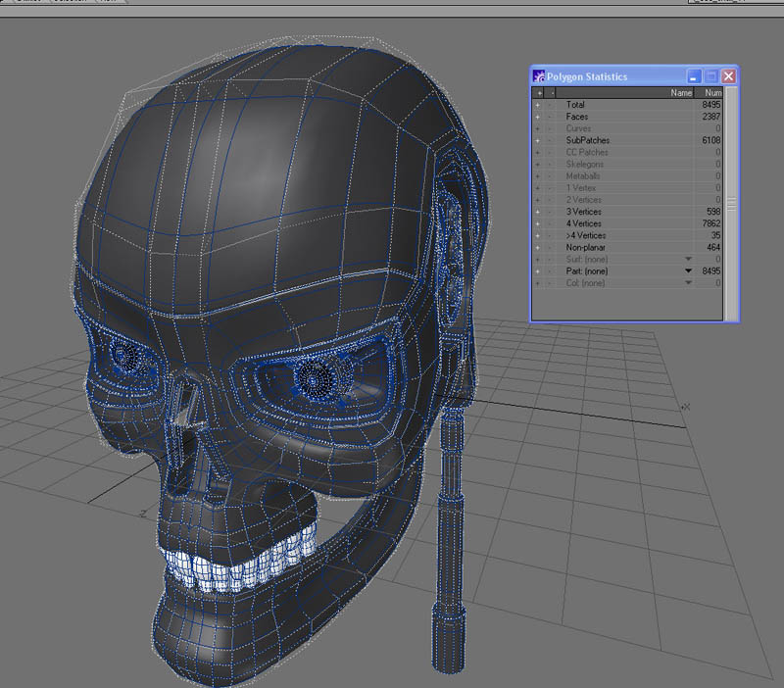Remove SubPatches from selection with minus icon

tap(549, 140)
